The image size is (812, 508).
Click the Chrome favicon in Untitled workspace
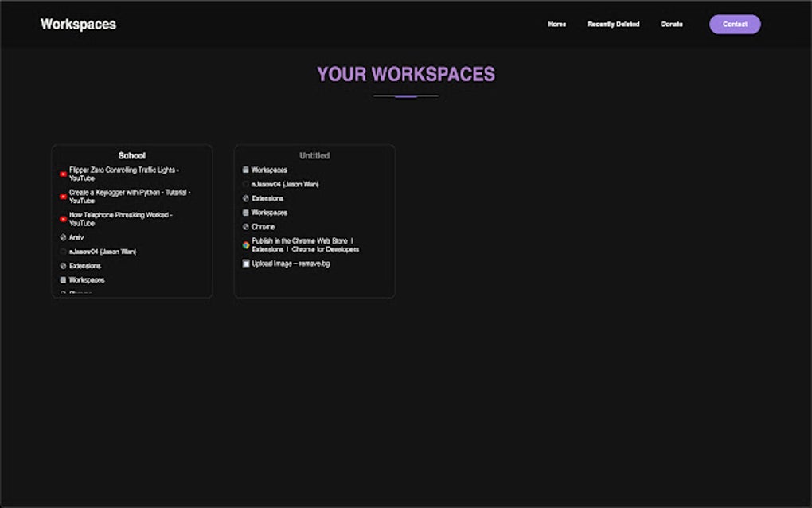pos(245,227)
